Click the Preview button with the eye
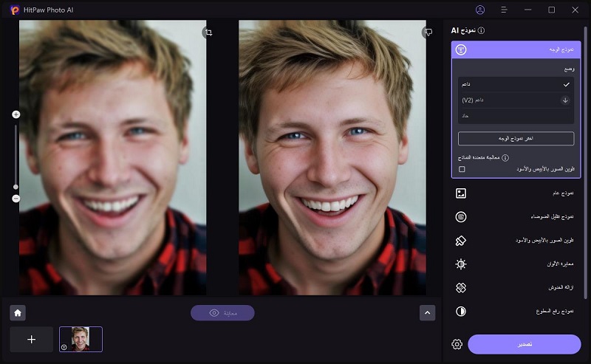The height and width of the screenshot is (364, 591). coord(222,313)
